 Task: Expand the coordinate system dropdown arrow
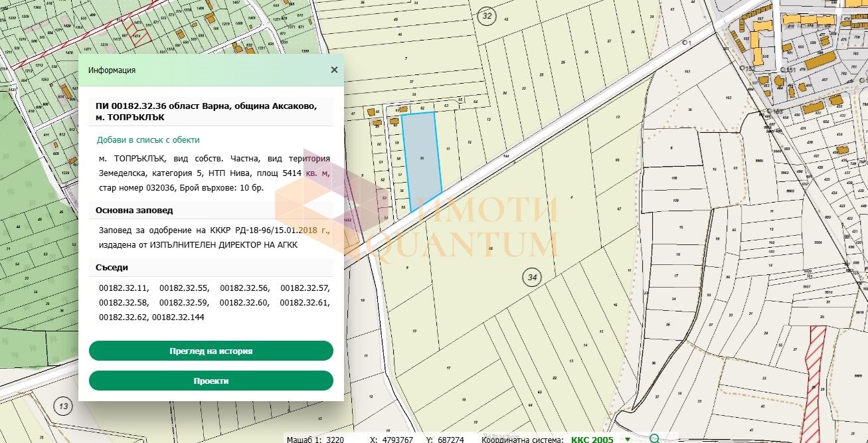click(628, 439)
